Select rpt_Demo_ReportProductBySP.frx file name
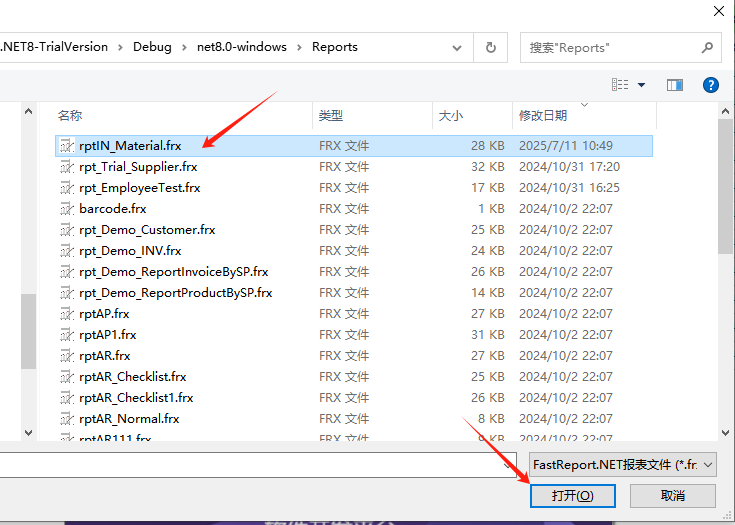The width and height of the screenshot is (735, 525). [x=176, y=293]
